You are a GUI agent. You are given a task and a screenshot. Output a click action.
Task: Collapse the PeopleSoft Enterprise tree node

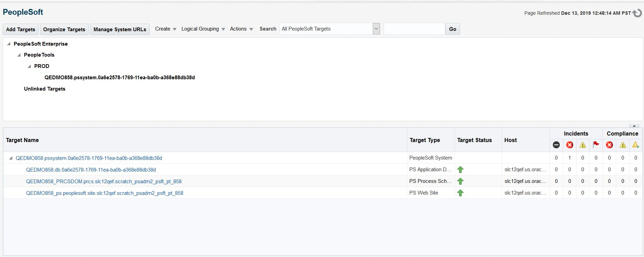(x=9, y=44)
